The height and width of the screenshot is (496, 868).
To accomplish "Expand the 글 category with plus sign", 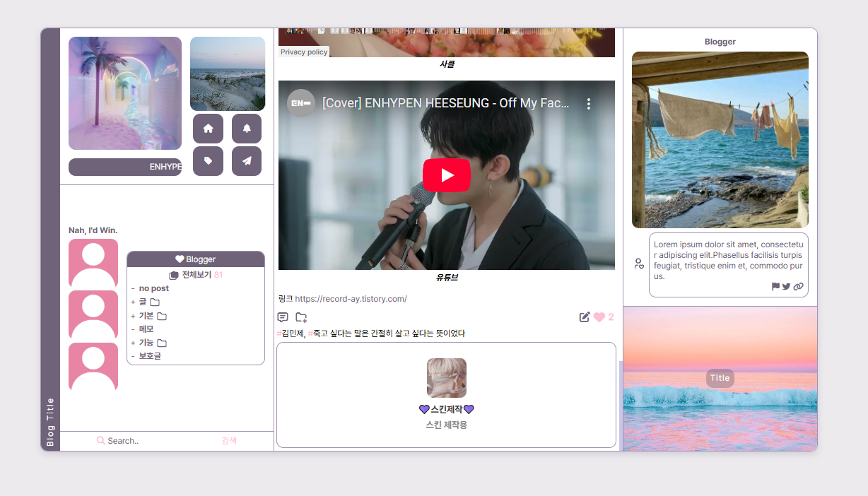I will pos(133,302).
